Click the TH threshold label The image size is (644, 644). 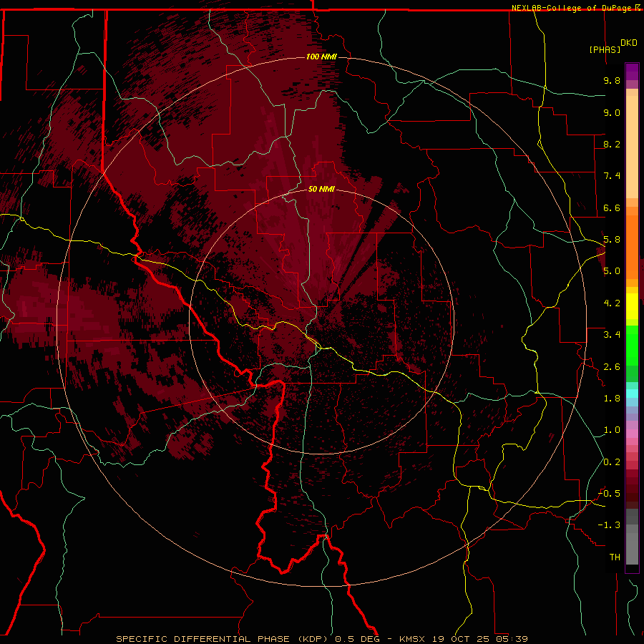pos(615,557)
